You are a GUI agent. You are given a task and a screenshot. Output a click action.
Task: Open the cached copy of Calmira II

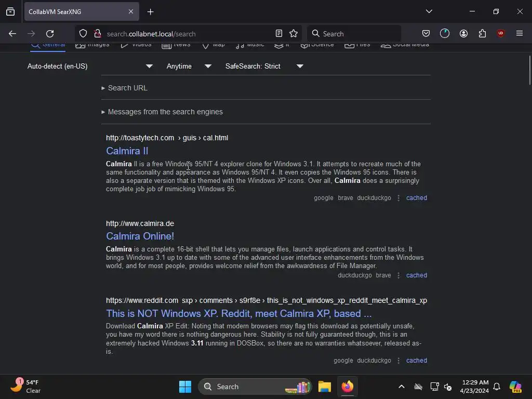point(417,198)
